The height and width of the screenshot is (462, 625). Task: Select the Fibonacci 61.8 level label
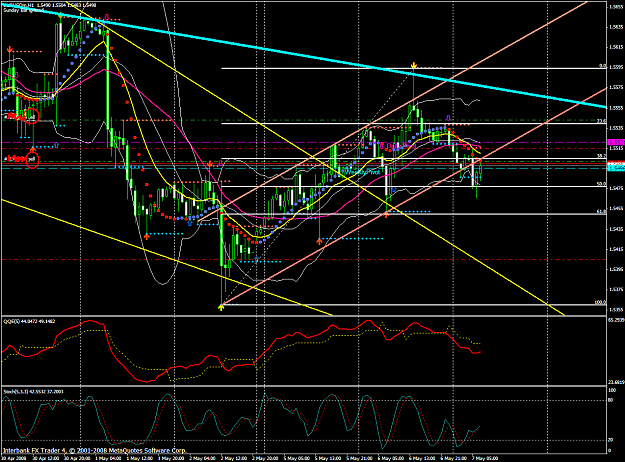(x=601, y=212)
